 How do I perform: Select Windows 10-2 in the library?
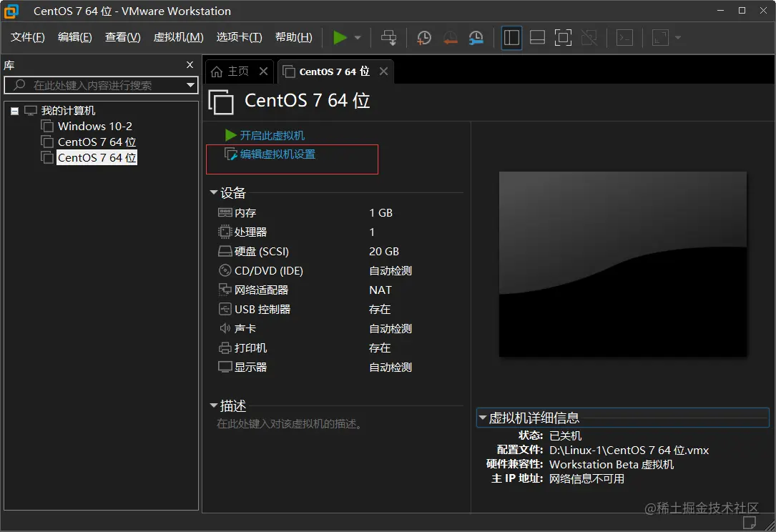(x=95, y=126)
